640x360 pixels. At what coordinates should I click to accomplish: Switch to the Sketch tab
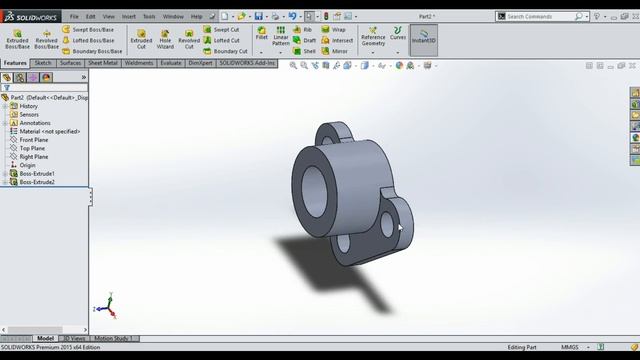pyautogui.click(x=42, y=63)
